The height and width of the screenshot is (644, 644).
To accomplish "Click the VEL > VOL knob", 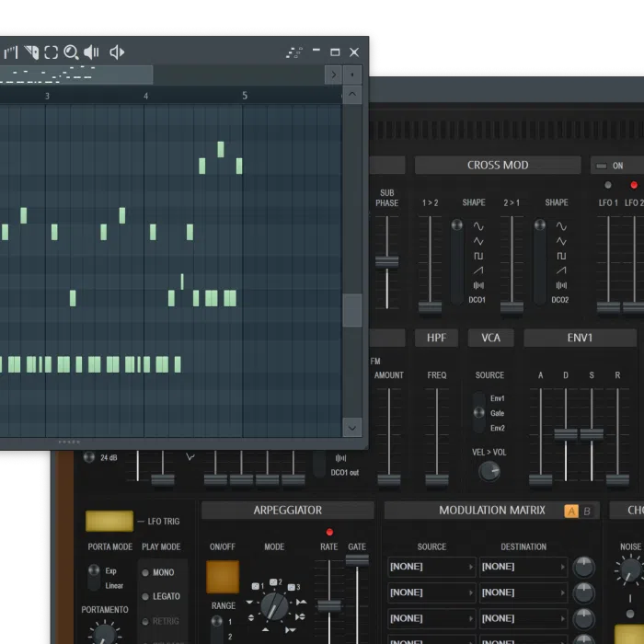I will [489, 471].
